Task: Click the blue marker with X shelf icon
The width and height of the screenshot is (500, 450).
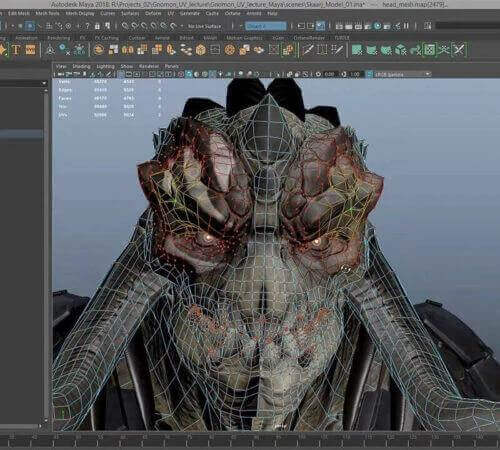Action: click(64, 49)
